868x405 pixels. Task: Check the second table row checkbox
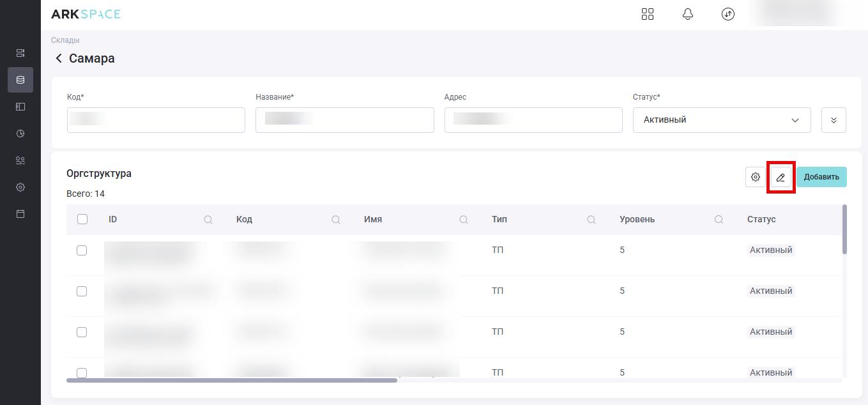[x=82, y=291]
